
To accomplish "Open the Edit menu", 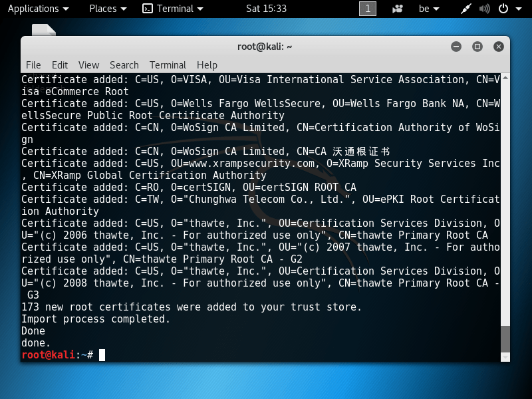I will point(60,65).
